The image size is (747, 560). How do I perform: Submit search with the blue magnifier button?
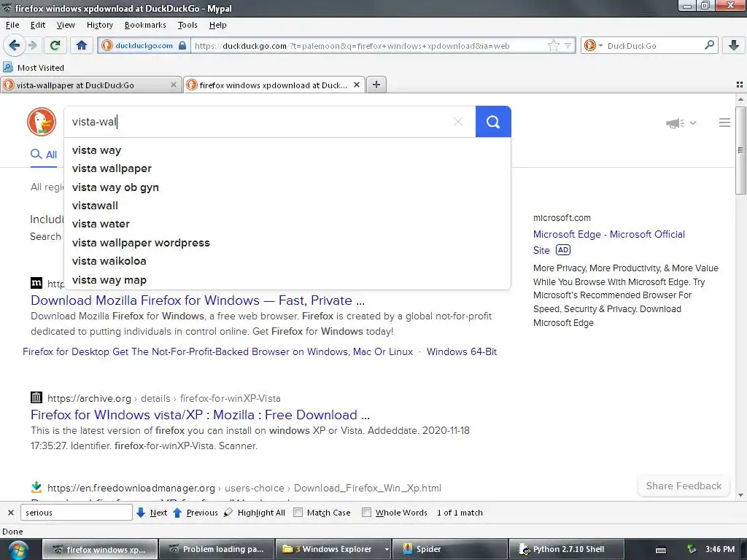[x=493, y=122]
